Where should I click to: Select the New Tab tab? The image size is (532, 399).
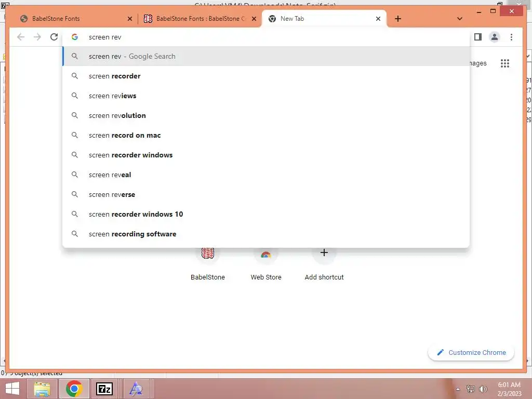click(324, 19)
